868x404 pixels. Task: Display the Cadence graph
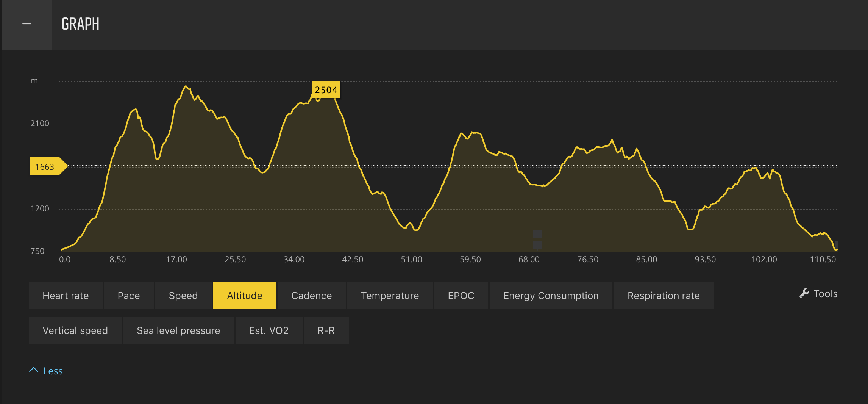[x=311, y=296]
